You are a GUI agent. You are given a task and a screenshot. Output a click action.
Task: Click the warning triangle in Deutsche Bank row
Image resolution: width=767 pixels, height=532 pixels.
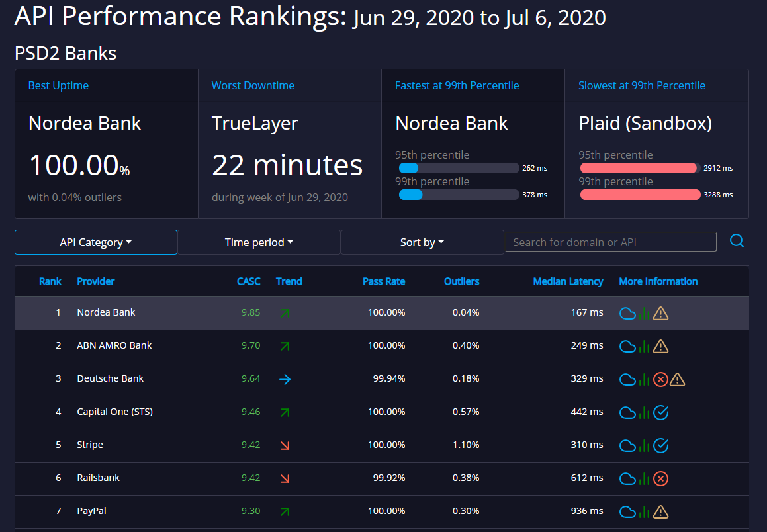pos(677,379)
